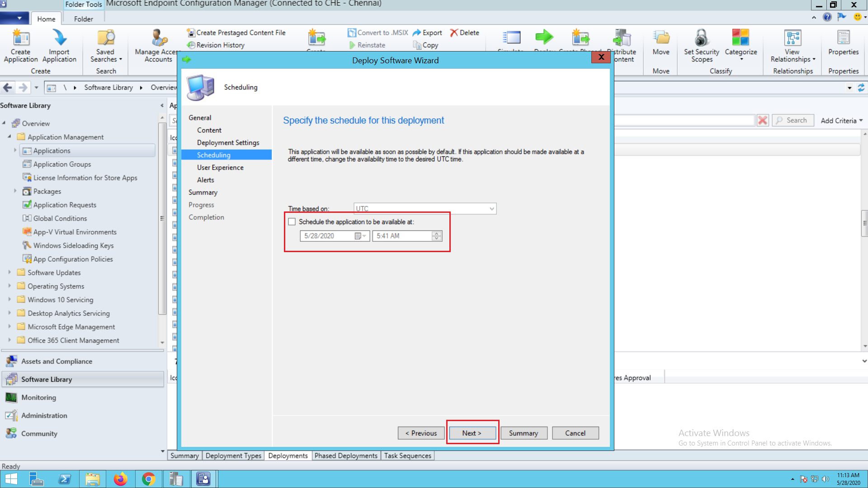This screenshot has height=488, width=868.
Task: Select Application Groups in the tree
Action: [62, 164]
